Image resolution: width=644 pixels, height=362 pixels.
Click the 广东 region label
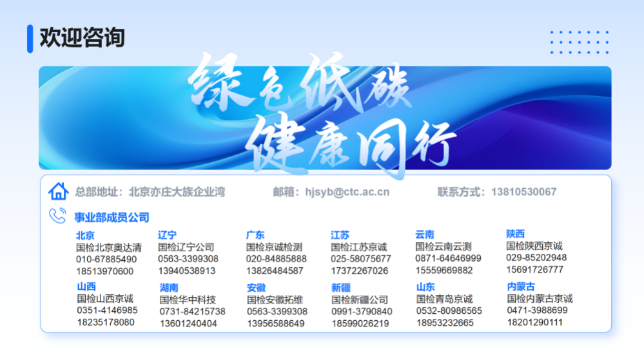point(255,234)
